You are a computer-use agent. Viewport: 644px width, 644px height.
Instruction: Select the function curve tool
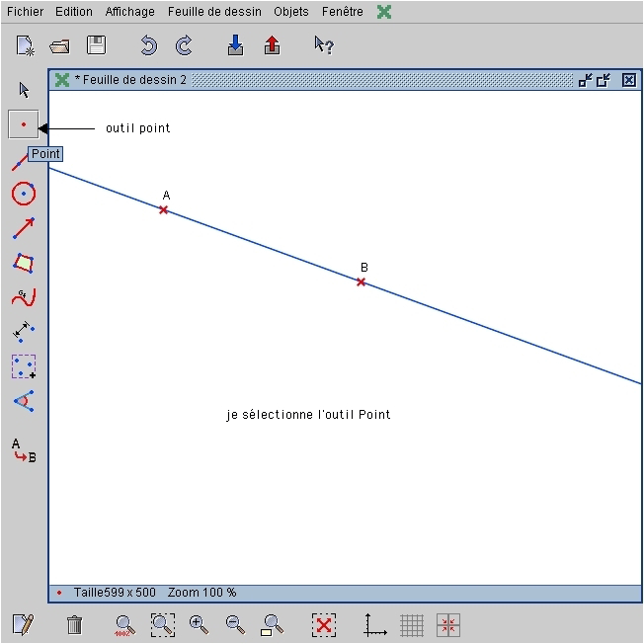pyautogui.click(x=24, y=297)
